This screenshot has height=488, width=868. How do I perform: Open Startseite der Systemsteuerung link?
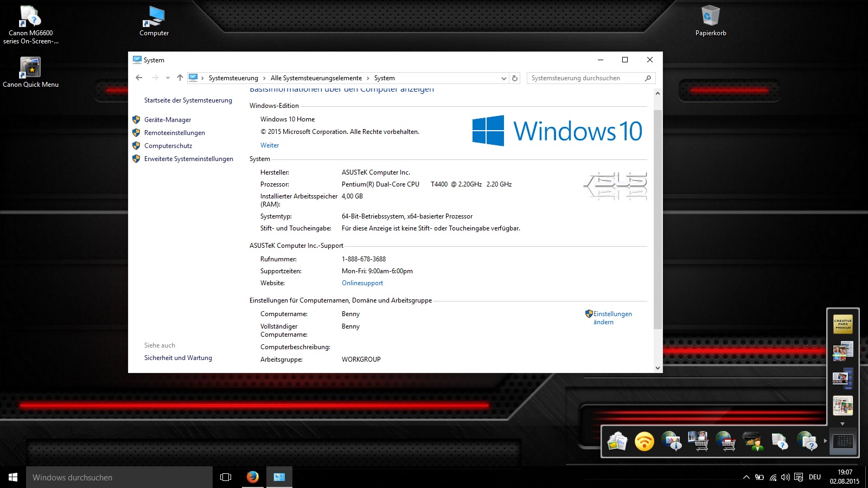(x=188, y=100)
